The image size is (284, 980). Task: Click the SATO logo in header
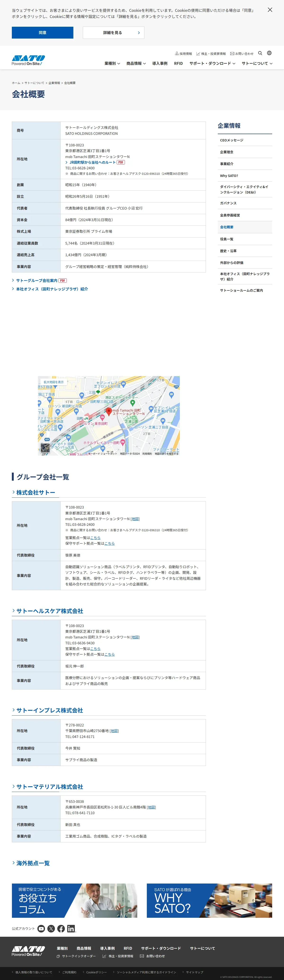pos(28,61)
